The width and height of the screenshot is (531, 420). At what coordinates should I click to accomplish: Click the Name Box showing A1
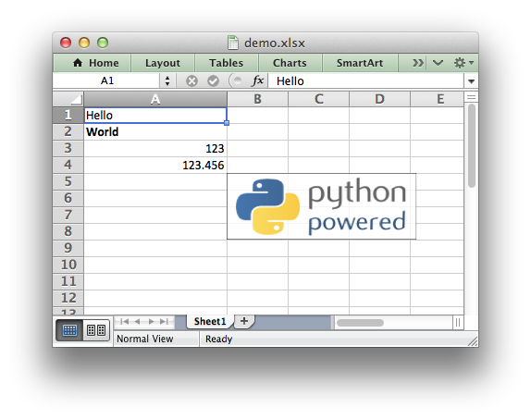[x=106, y=81]
